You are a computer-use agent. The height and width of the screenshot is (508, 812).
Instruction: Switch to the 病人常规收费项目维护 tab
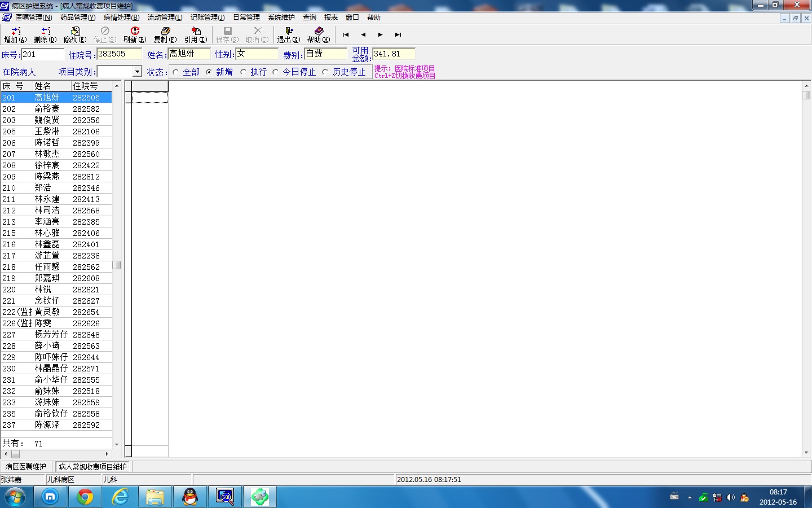pos(93,467)
